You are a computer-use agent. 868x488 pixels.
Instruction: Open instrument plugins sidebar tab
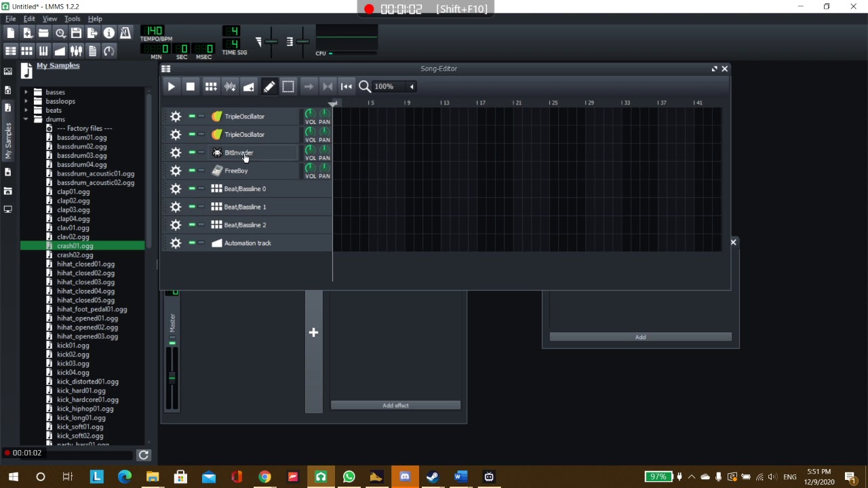click(7, 71)
